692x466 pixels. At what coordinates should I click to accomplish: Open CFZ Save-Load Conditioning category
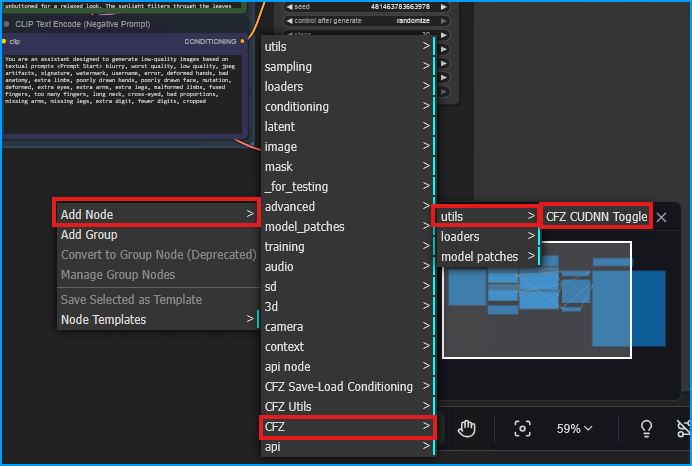click(x=347, y=387)
